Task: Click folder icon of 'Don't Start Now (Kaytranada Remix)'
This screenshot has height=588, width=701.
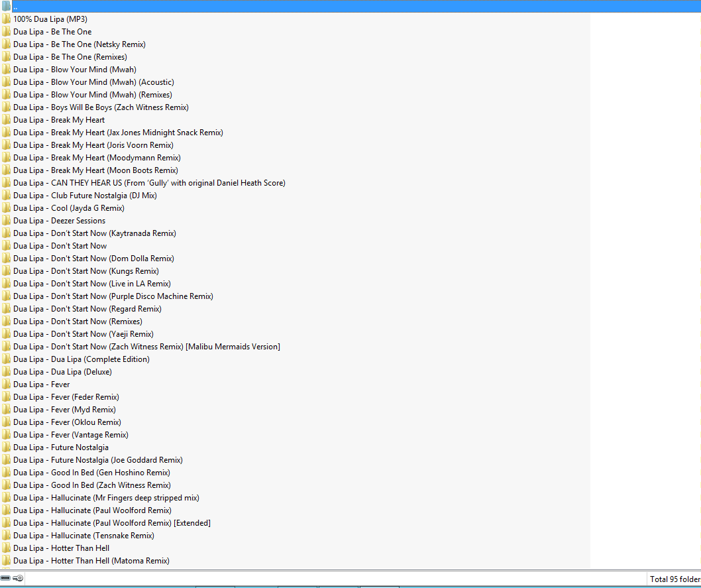Action: point(6,233)
